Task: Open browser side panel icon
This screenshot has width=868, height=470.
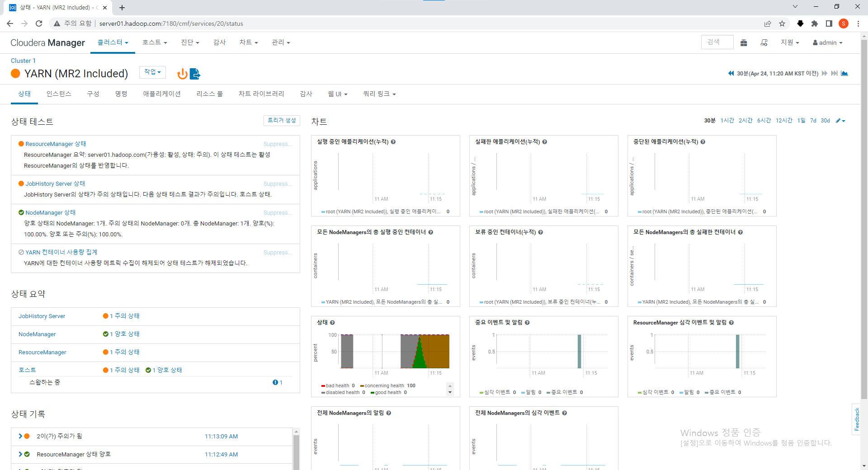Action: tap(829, 23)
